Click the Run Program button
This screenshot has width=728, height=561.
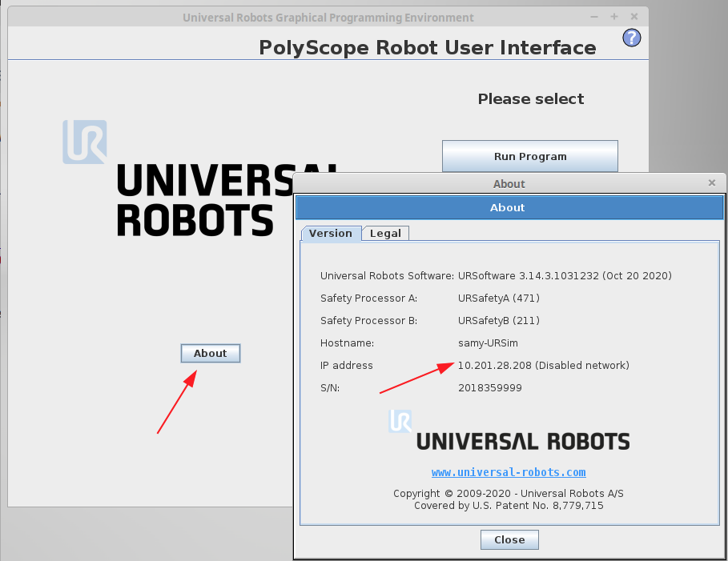pos(529,156)
